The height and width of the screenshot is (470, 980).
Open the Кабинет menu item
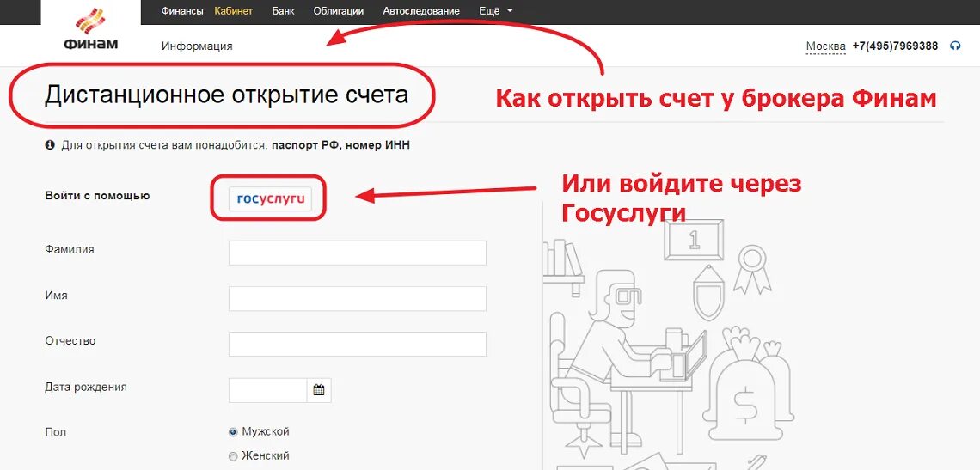233,10
